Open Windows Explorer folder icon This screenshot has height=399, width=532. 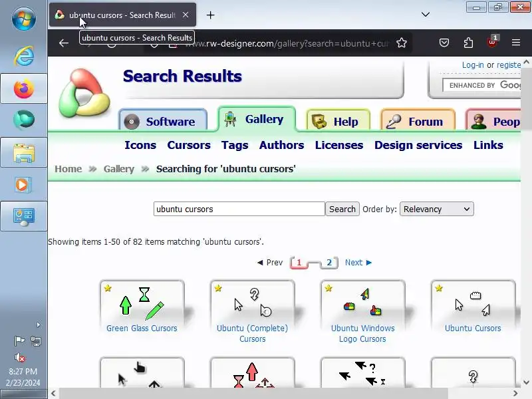point(24,153)
